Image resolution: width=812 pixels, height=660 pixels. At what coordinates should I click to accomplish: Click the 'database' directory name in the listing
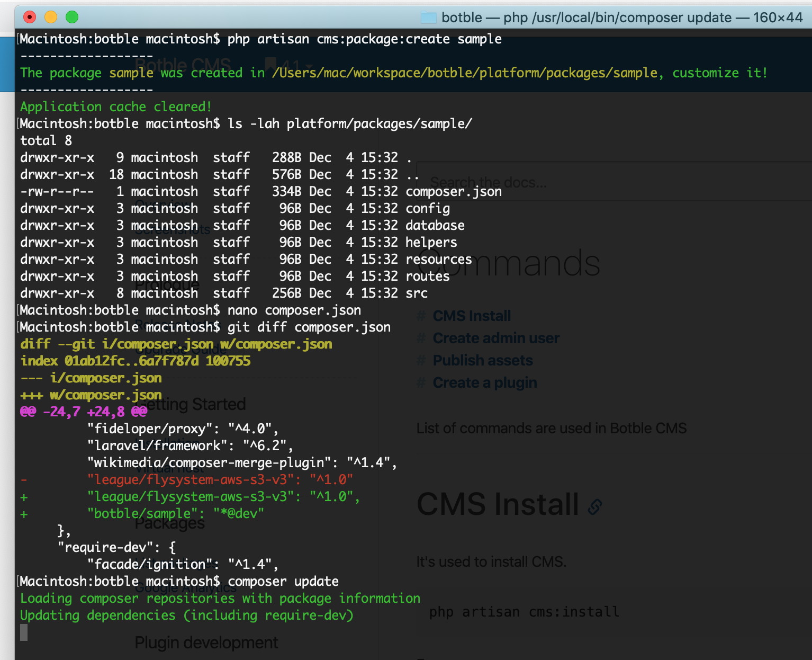point(435,226)
